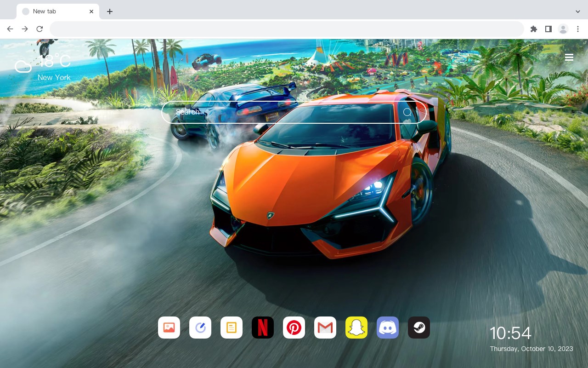Go back to the previous page

pos(10,29)
